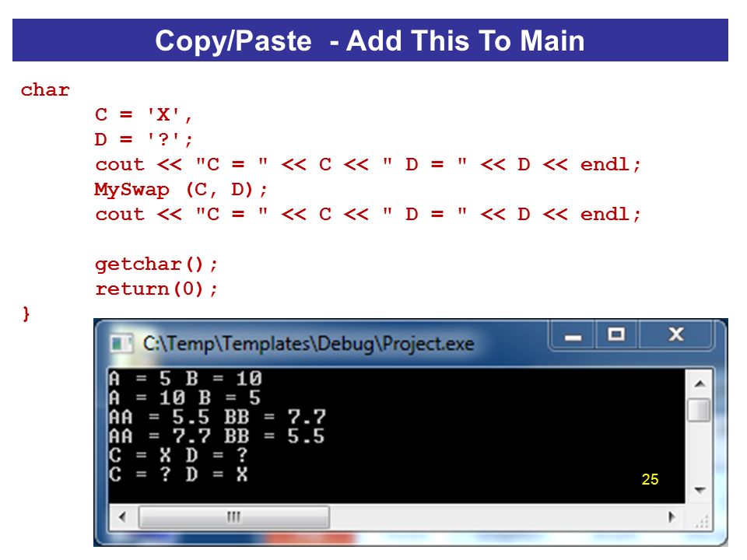Click the horizontal scrollbar left arrow
The width and height of the screenshot is (747, 560).
click(x=122, y=517)
